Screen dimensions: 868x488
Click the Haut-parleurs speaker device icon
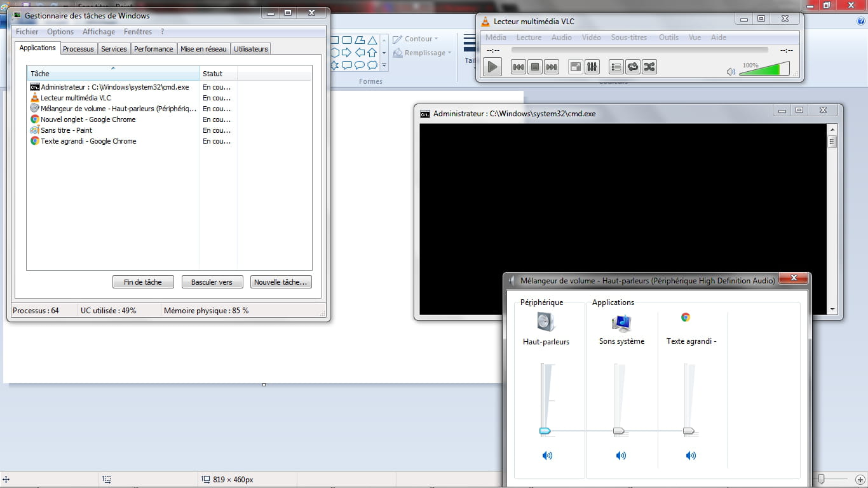pyautogui.click(x=546, y=322)
